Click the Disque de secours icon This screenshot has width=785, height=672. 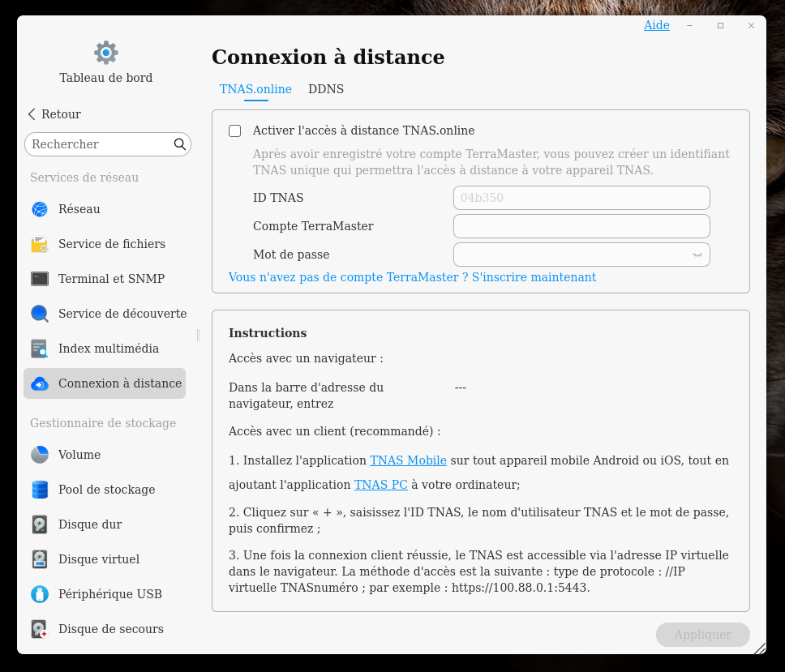point(40,629)
